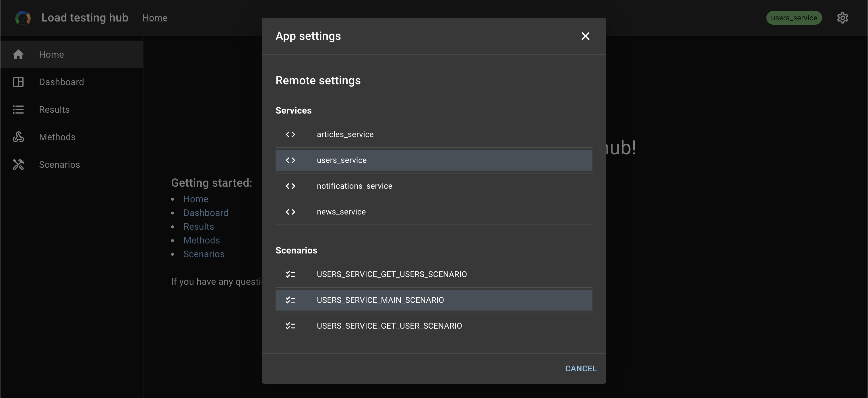The width and height of the screenshot is (868, 398).
Task: Click the users_service chip in header
Action: [794, 18]
